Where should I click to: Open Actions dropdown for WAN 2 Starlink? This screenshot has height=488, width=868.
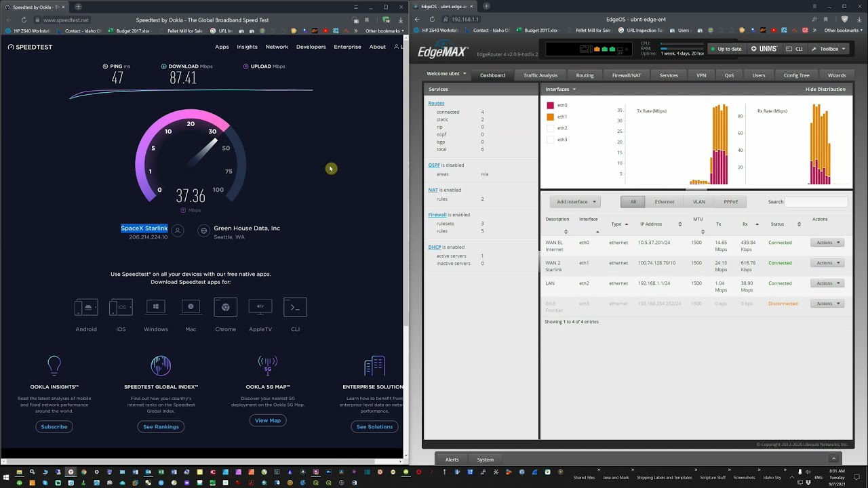point(827,263)
